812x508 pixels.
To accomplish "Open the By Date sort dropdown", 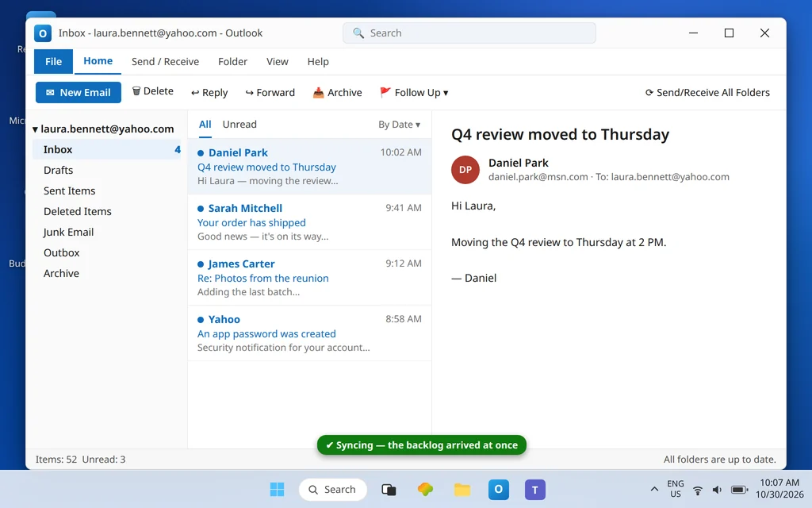I will [x=400, y=125].
